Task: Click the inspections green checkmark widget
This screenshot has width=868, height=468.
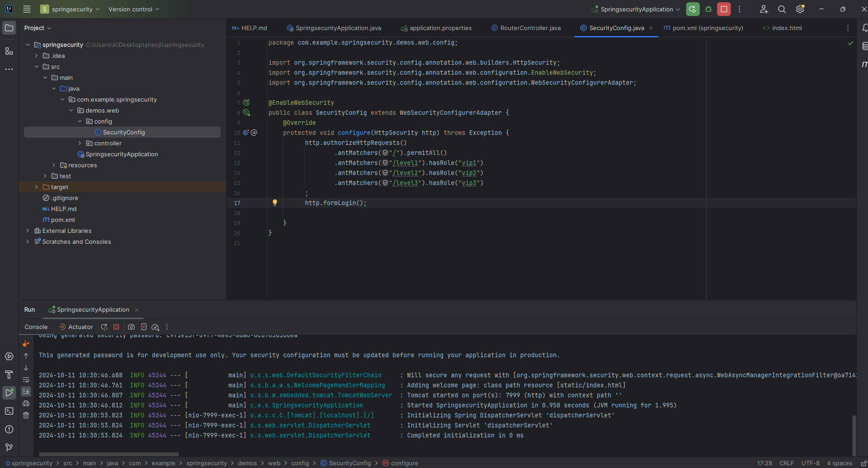Action: (850, 43)
